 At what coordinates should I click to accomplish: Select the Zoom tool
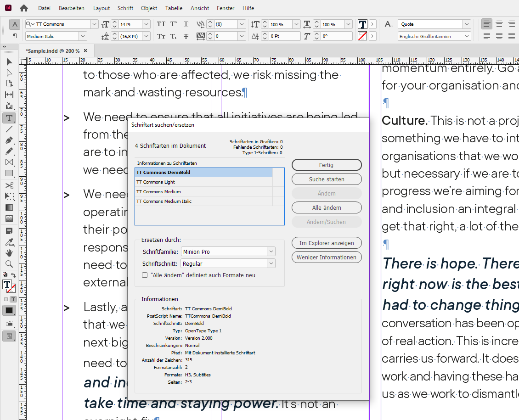click(9, 264)
